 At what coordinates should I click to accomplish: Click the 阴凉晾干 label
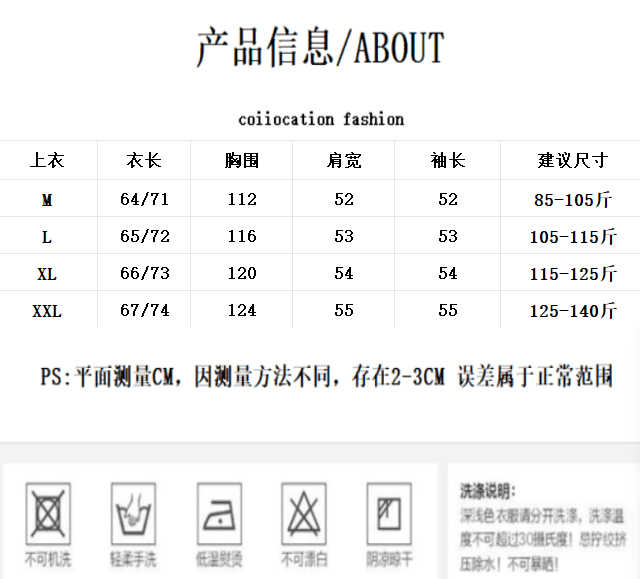click(x=389, y=559)
